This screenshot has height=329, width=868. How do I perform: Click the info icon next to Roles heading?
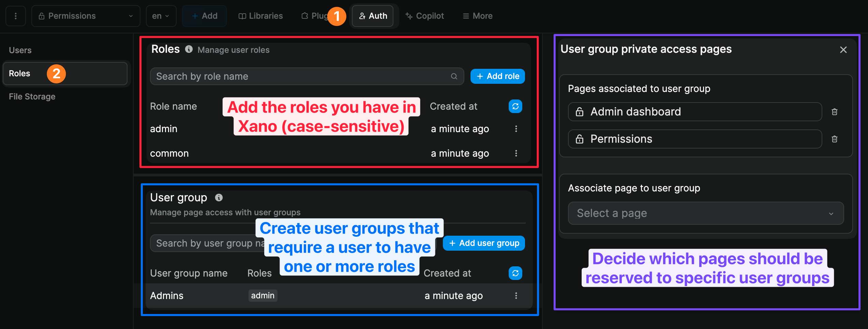(x=189, y=49)
